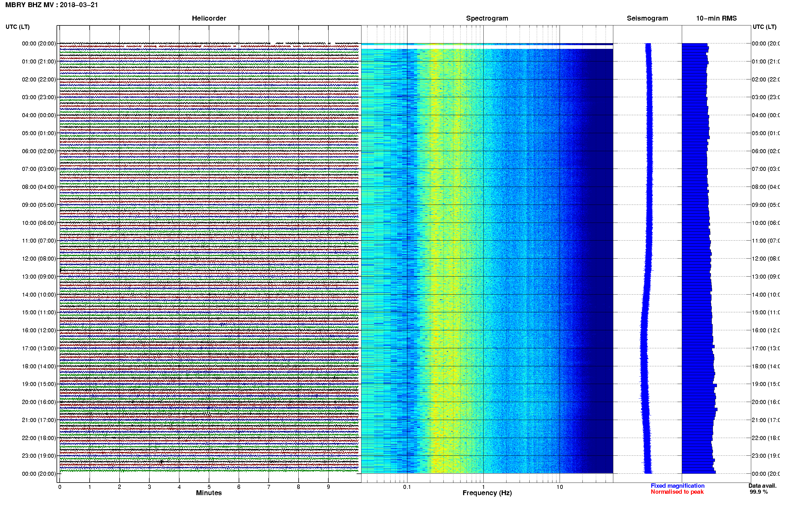Click left time label 04:00 (00:00)
812x508 pixels.
39,115
